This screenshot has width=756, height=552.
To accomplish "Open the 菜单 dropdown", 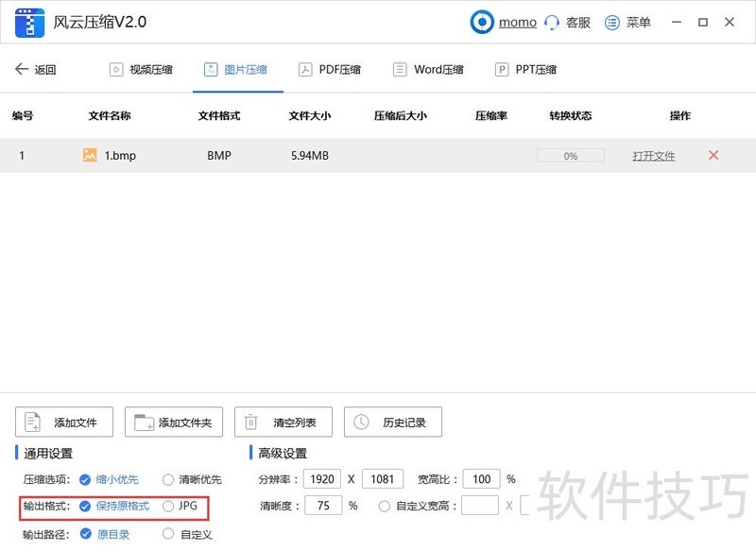I will point(610,22).
